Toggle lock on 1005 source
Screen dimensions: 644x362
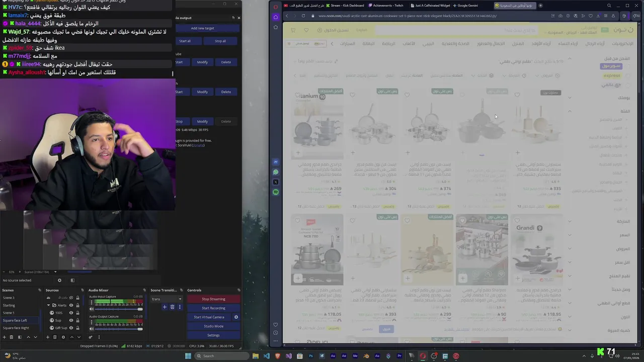[77, 313]
